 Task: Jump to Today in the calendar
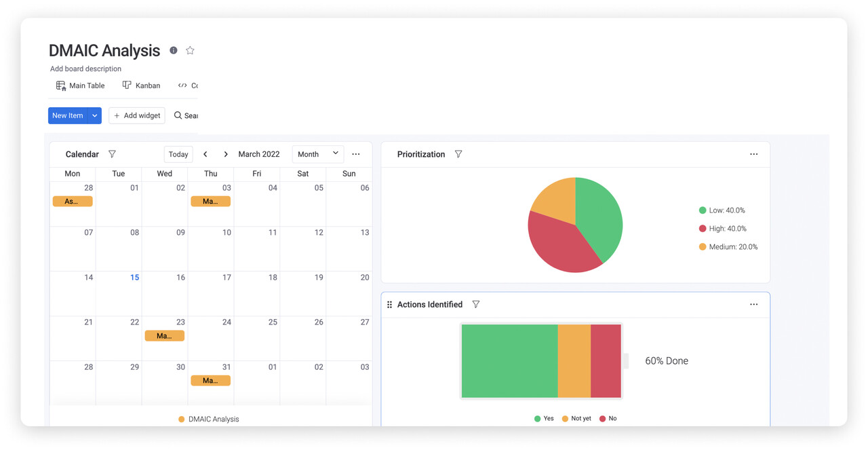coord(178,154)
